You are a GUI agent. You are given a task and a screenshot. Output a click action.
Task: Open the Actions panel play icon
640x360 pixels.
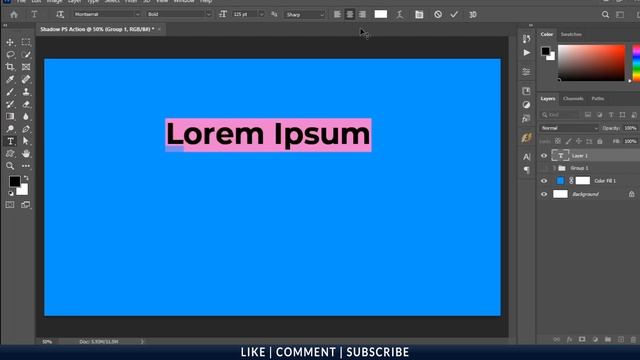pyautogui.click(x=527, y=53)
